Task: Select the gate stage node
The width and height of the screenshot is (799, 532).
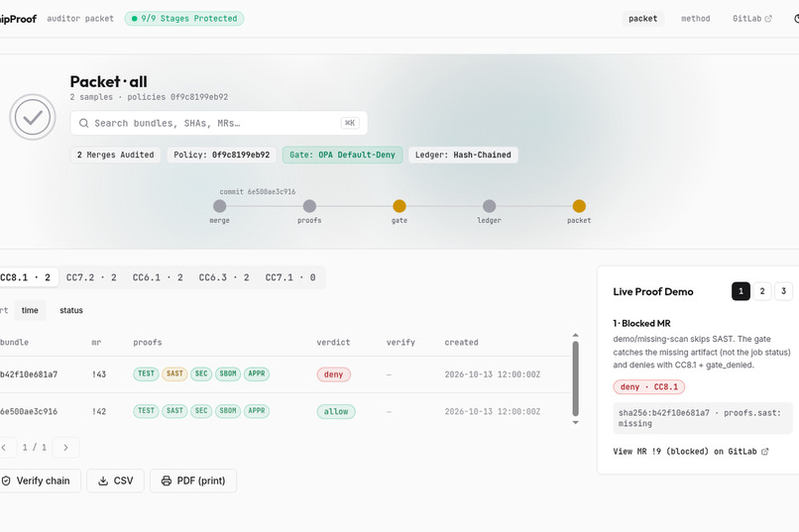Action: tap(399, 206)
